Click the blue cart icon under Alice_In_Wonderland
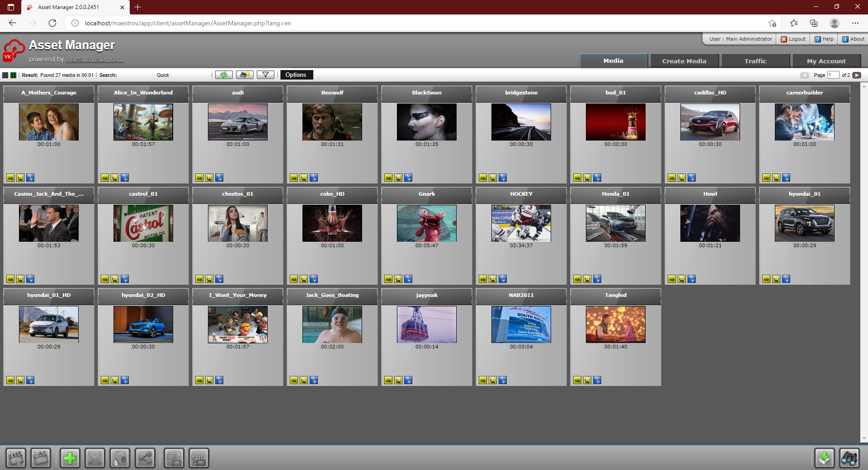The width and height of the screenshot is (868, 470). pos(125,178)
